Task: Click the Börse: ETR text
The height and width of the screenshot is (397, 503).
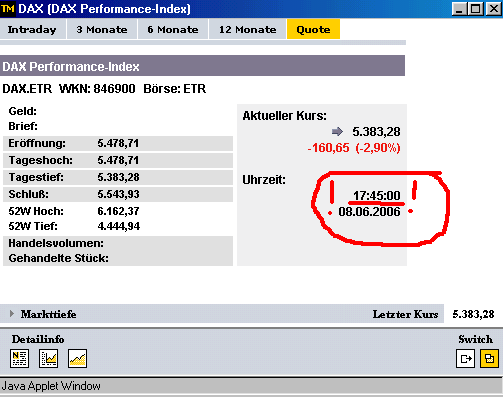Action: [x=175, y=89]
